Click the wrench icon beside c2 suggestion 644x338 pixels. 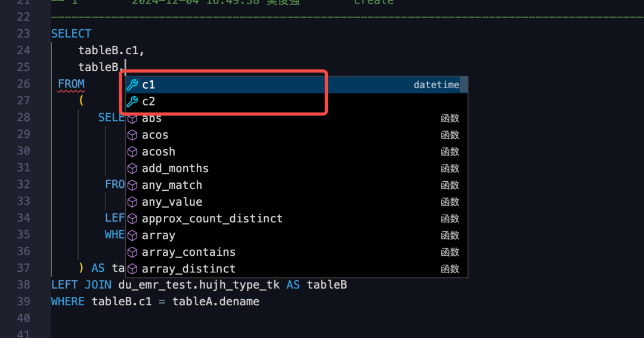(x=132, y=102)
